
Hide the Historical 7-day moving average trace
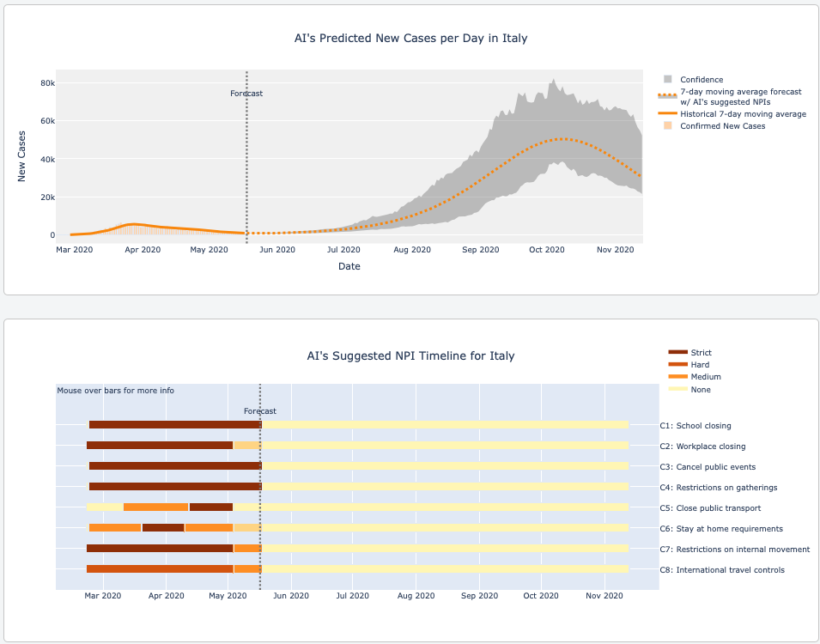743,114
